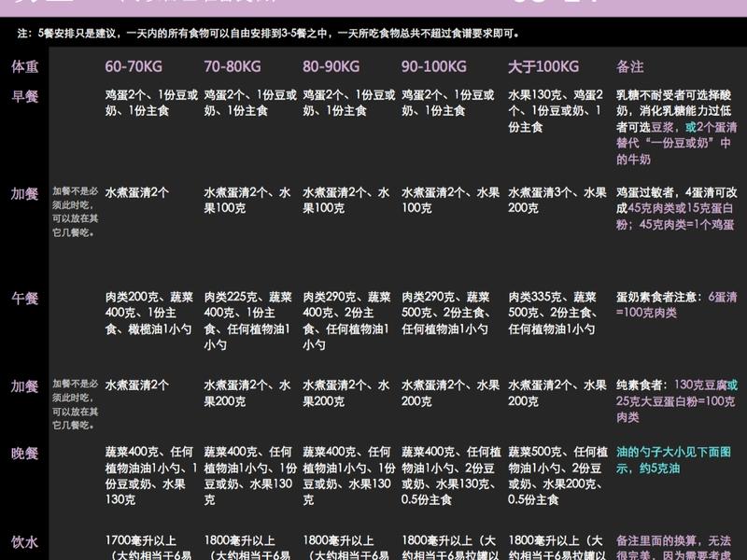The image size is (747, 560).
Task: Click the 加餐 label between 早餐 and 午餐
Action: click(24, 194)
